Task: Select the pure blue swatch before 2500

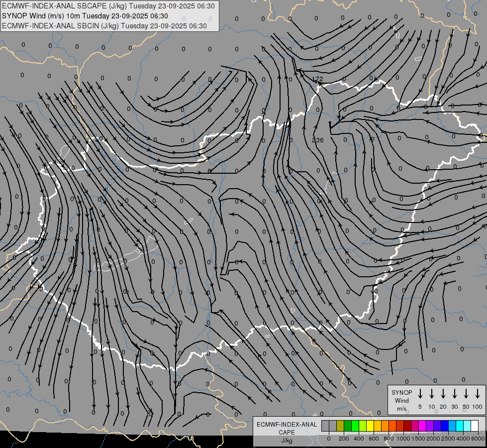Action: (x=445, y=426)
